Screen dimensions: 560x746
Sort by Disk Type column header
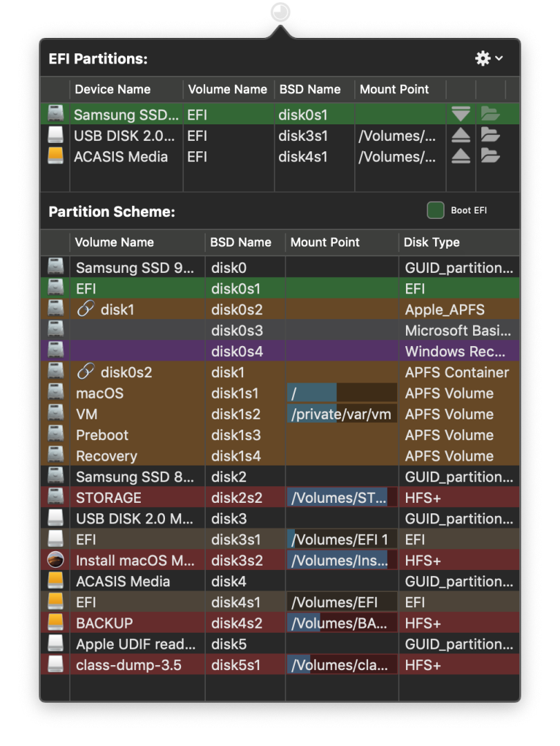coord(432,242)
